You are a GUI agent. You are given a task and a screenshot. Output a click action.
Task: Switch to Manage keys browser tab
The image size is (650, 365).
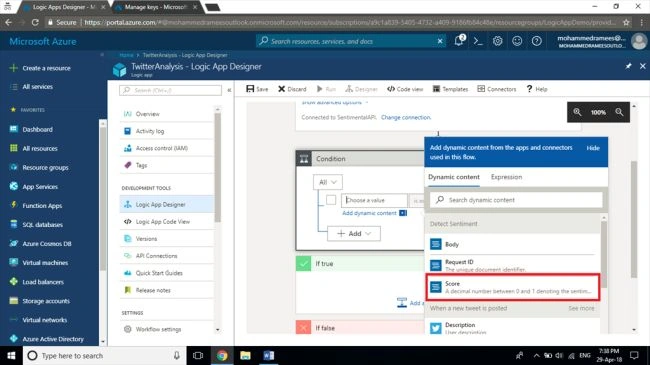click(x=155, y=7)
